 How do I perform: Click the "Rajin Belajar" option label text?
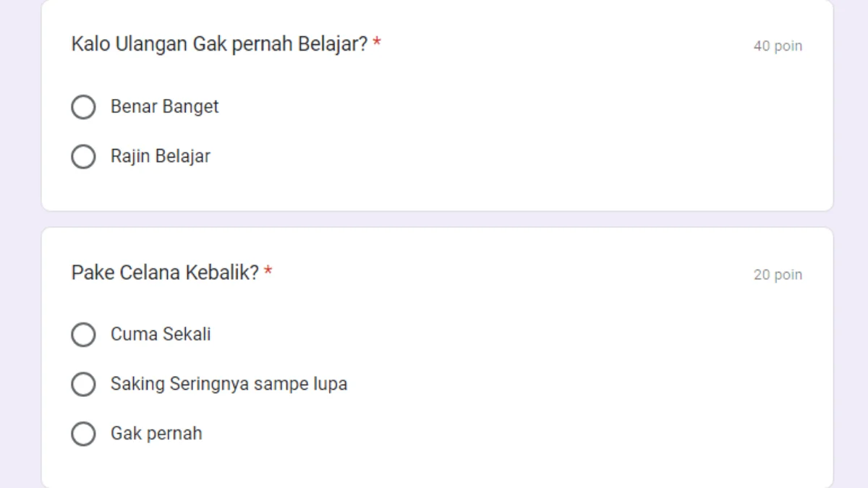[x=160, y=156]
